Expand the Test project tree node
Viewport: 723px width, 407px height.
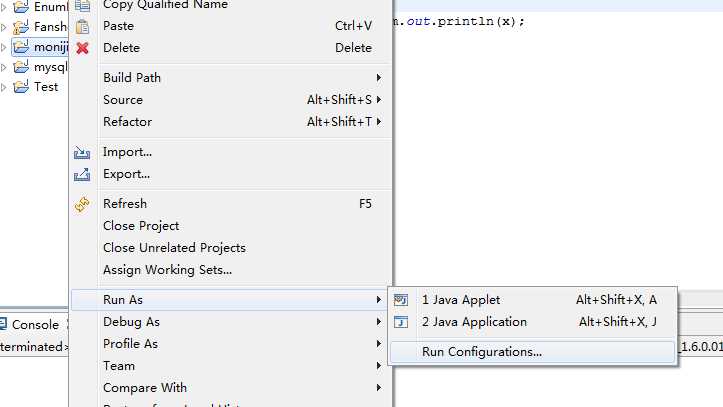point(4,87)
